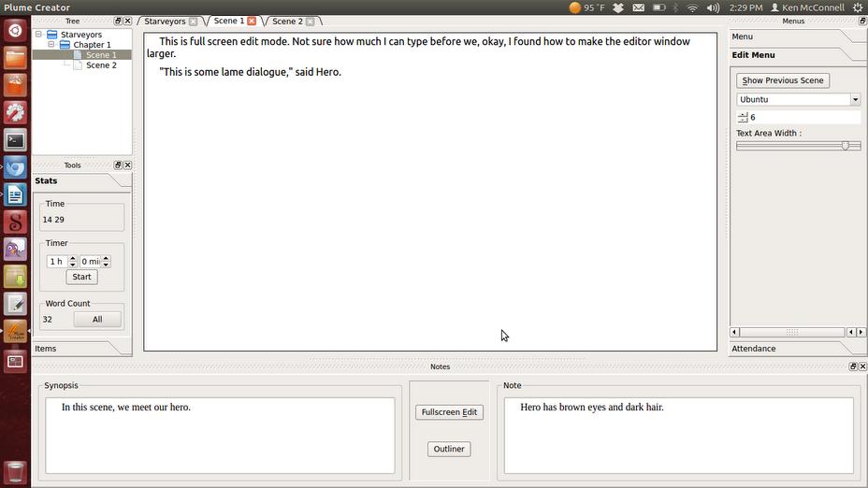Open sound volume indicator
The image size is (868, 488).
coord(713,7)
